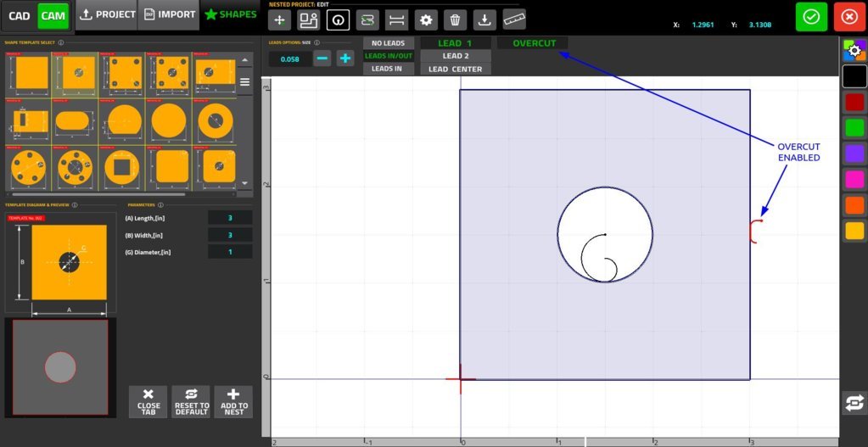Viewport: 868px width, 447px height.
Task: Pick the orange color swatch
Action: point(854,205)
